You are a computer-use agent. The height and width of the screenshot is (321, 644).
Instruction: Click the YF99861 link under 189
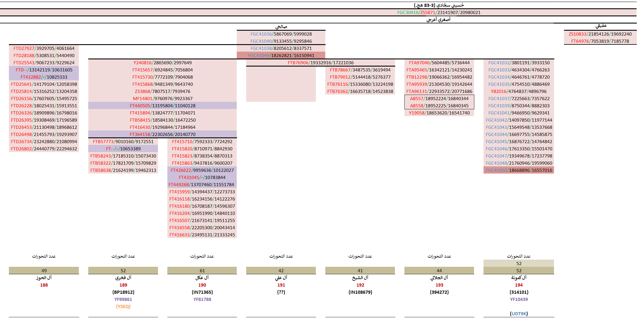click(x=123, y=299)
